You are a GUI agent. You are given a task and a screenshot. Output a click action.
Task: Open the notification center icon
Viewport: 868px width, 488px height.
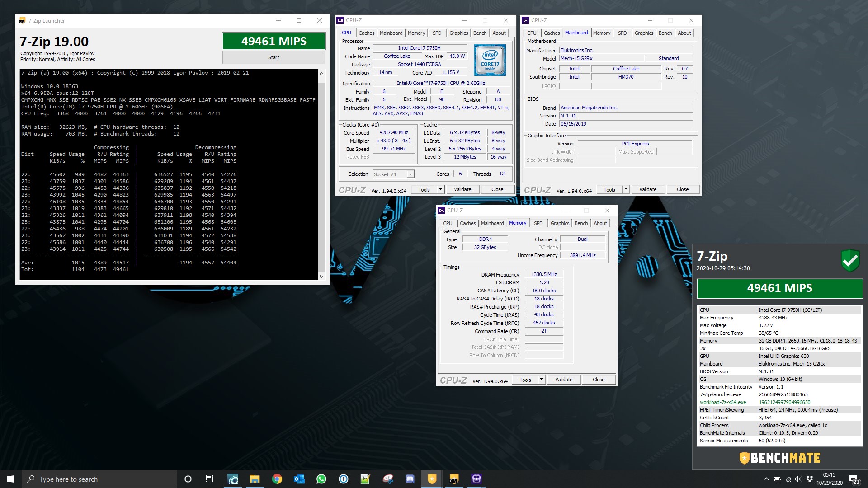(854, 479)
